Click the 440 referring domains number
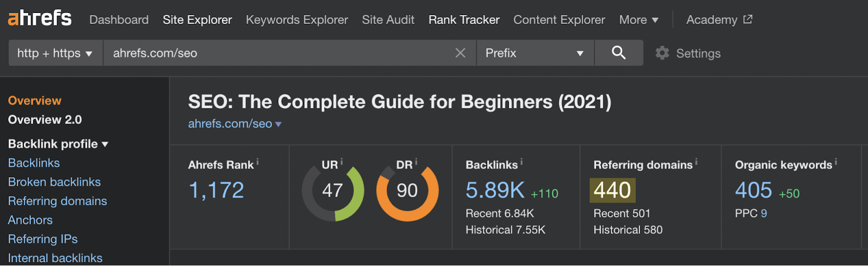Image resolution: width=868 pixels, height=266 pixels. coord(612,190)
